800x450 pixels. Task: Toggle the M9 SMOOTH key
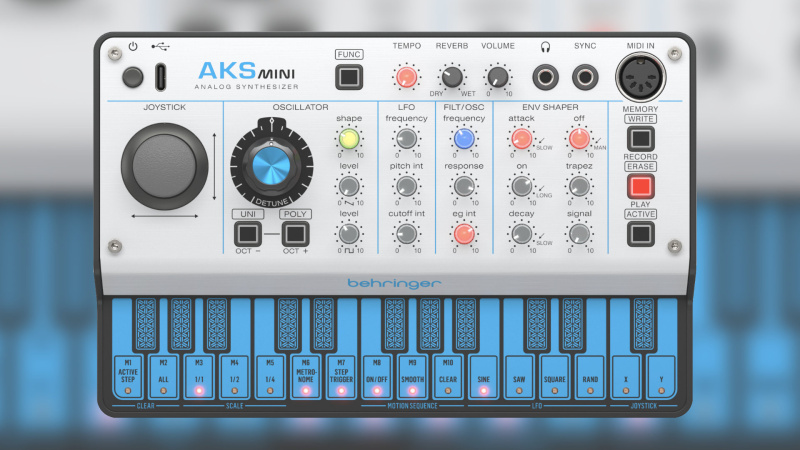pyautogui.click(x=412, y=377)
